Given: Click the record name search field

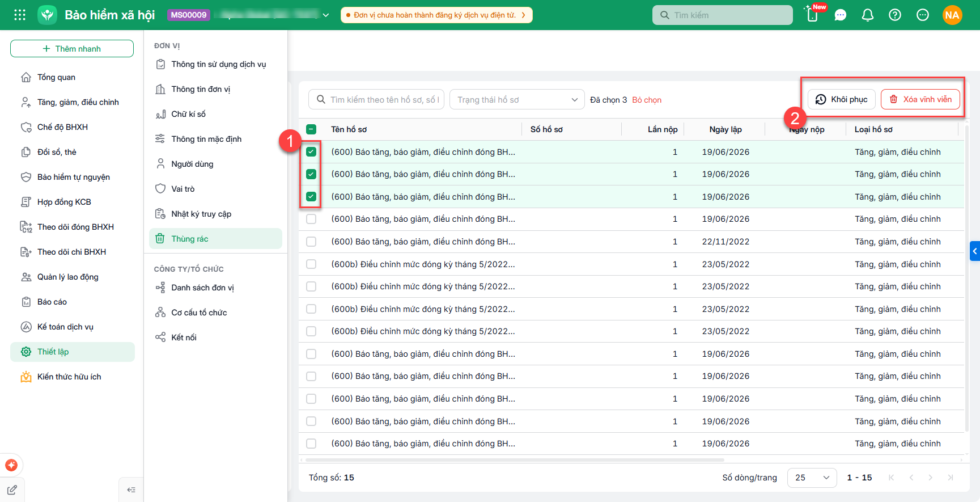Looking at the screenshot, I should click(x=376, y=99).
